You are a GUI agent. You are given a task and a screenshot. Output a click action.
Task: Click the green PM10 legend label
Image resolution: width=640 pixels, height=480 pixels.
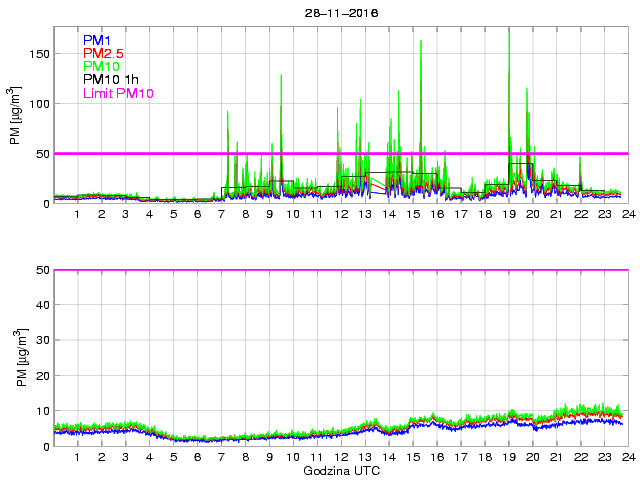[x=100, y=66]
